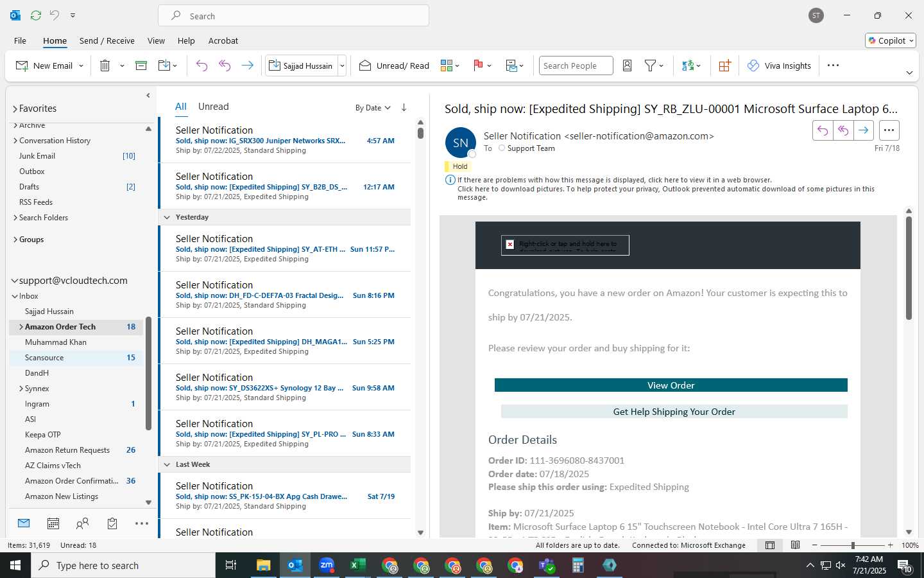Click the Search box at top
Screen dimensions: 924x578
293,15
